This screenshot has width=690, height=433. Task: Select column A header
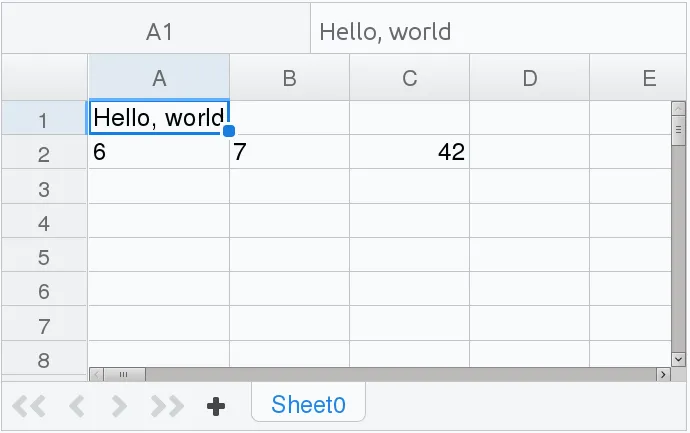click(x=159, y=77)
